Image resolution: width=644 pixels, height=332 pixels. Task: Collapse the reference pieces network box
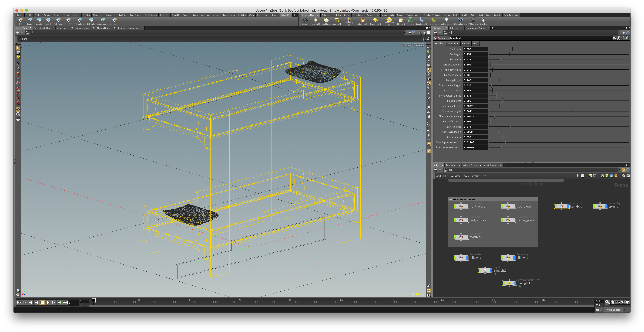450,199
